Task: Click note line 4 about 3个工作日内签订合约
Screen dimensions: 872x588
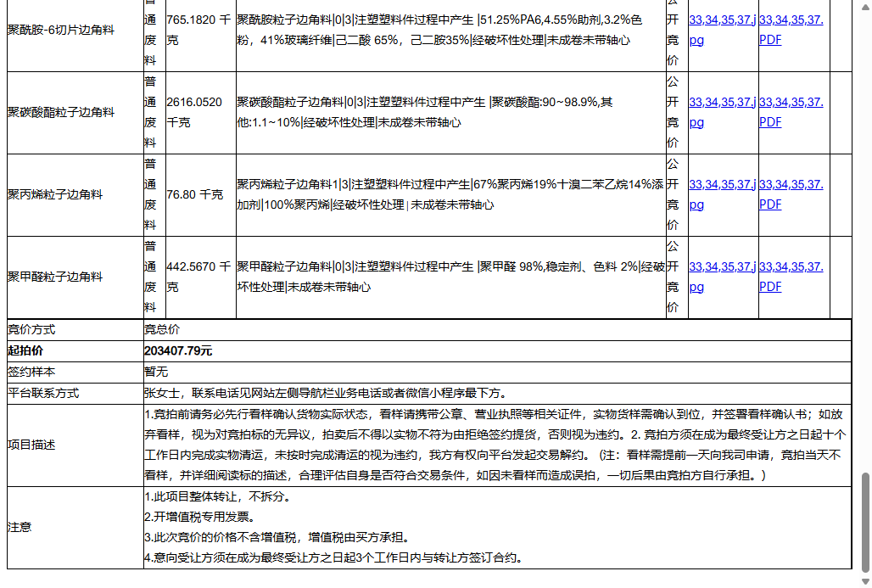Action: click(335, 558)
